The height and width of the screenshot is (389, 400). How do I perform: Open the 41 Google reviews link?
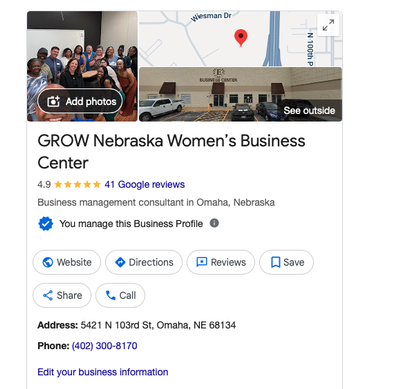(145, 184)
